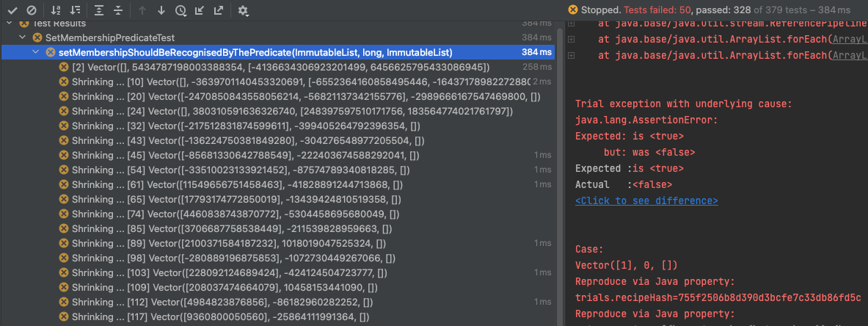Toggle the Show Passed tests checkmark

click(x=12, y=10)
